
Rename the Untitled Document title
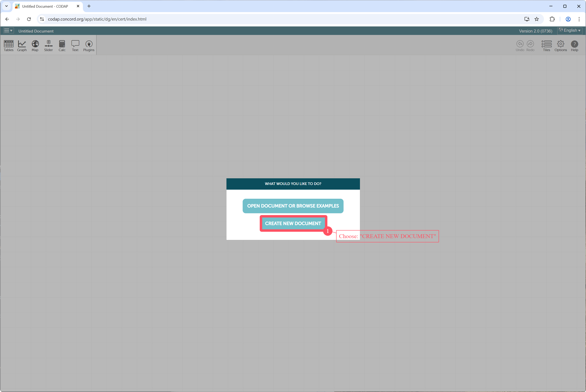click(36, 31)
